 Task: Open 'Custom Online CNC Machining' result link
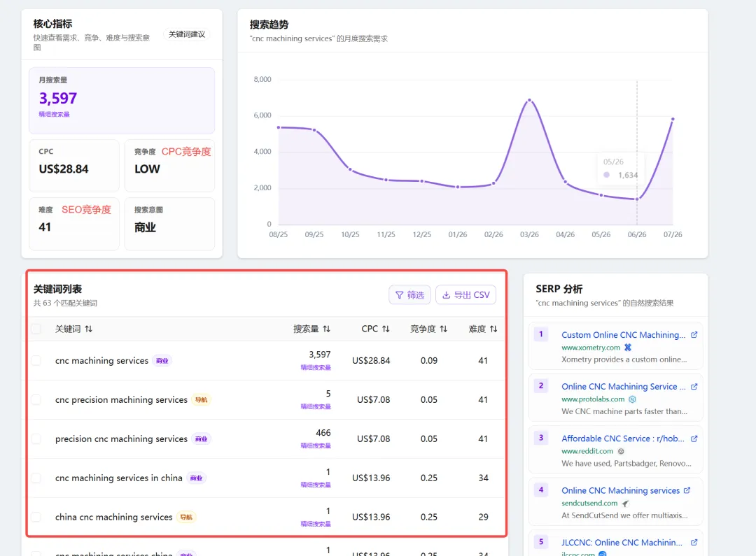click(623, 335)
